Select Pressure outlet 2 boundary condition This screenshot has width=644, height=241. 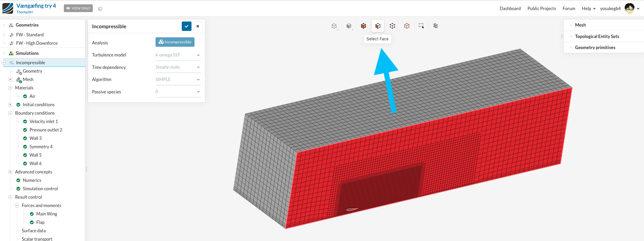pos(46,130)
